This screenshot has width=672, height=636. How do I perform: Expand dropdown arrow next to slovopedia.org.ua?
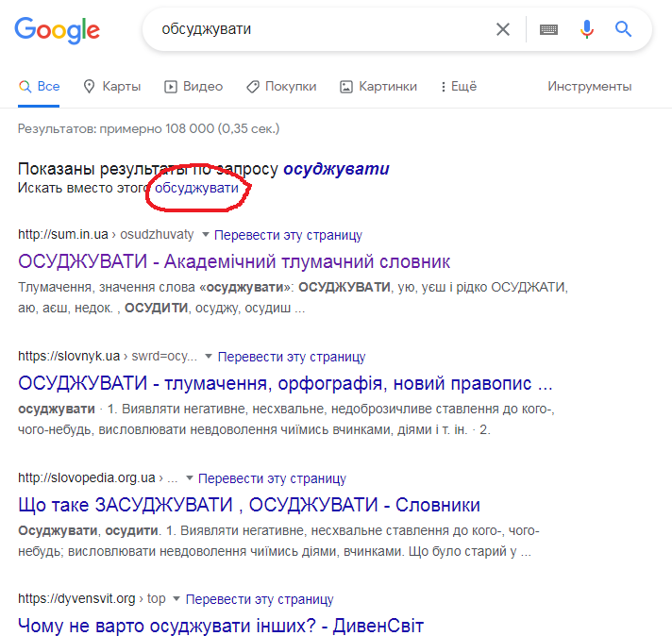pyautogui.click(x=189, y=477)
